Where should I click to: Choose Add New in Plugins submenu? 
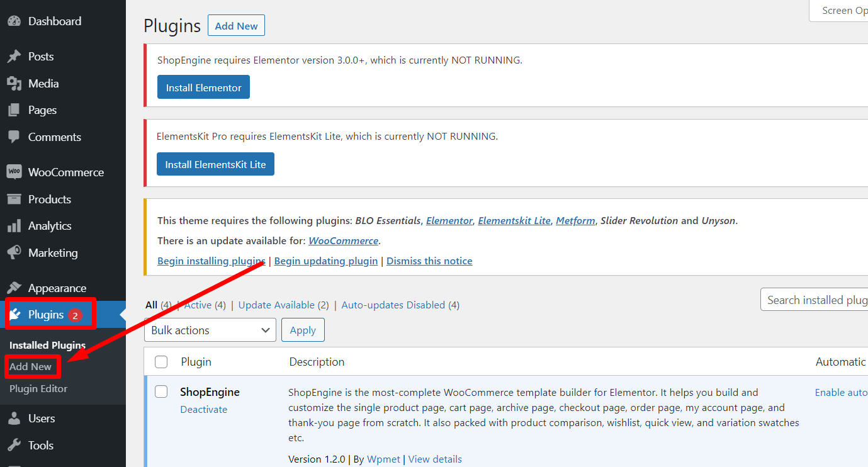pos(31,366)
